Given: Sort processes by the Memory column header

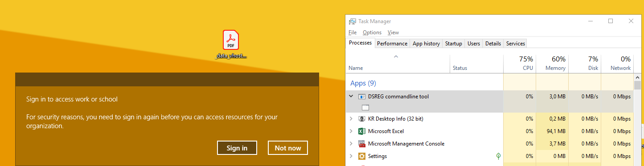Looking at the screenshot, I should pyautogui.click(x=552, y=63).
